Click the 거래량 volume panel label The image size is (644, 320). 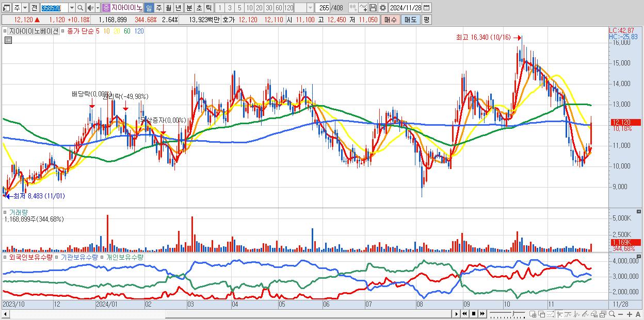pos(18,212)
